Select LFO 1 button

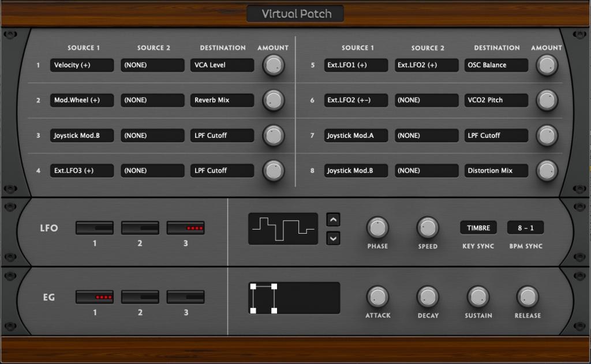[x=95, y=228]
